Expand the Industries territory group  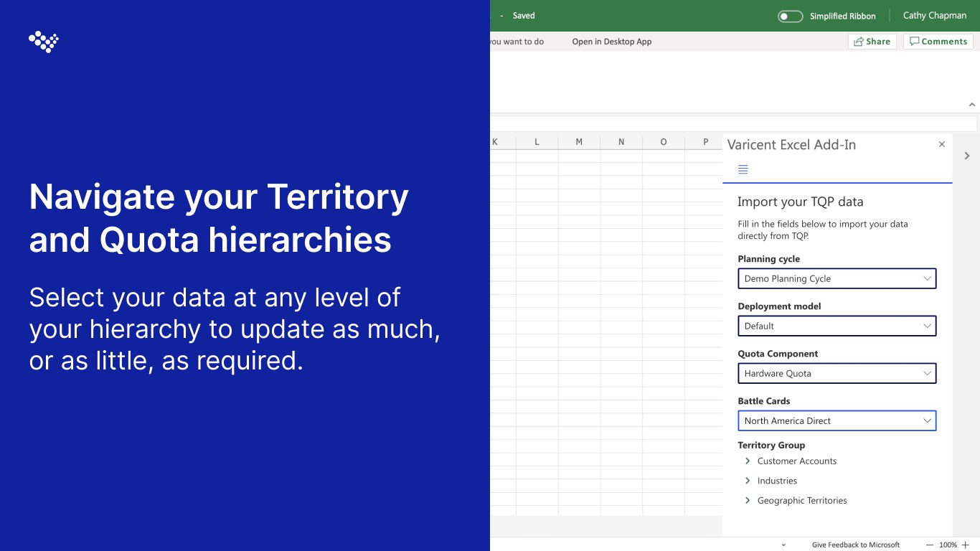(x=748, y=481)
